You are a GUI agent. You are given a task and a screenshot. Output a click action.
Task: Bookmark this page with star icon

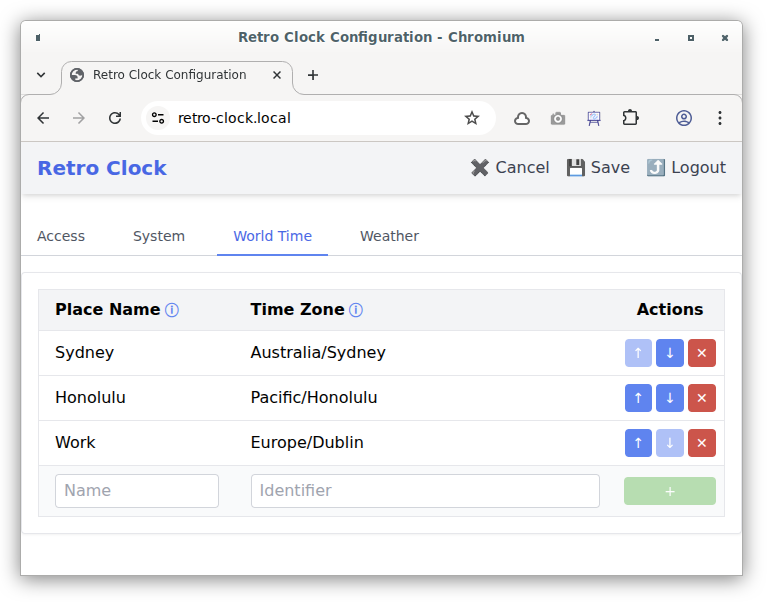point(472,118)
